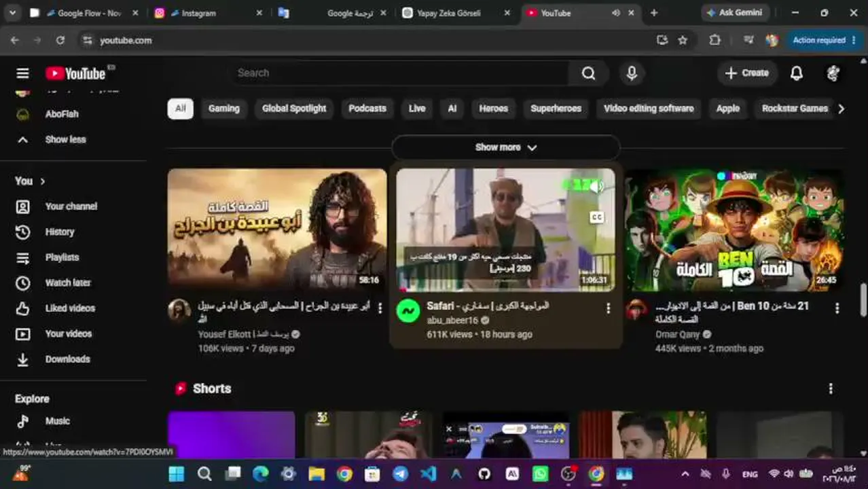Select the AI filter chip
Viewport: 868px width, 489px height.
452,109
